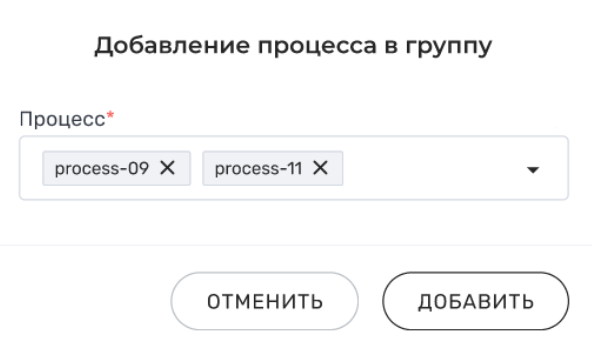Add the selected processes to the group
This screenshot has width=592, height=360.
coord(475,301)
